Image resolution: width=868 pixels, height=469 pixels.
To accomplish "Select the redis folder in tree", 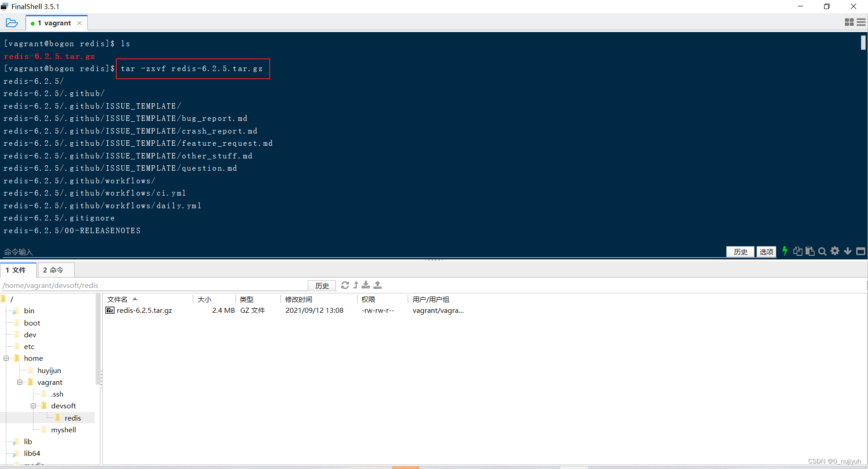I will (72, 418).
